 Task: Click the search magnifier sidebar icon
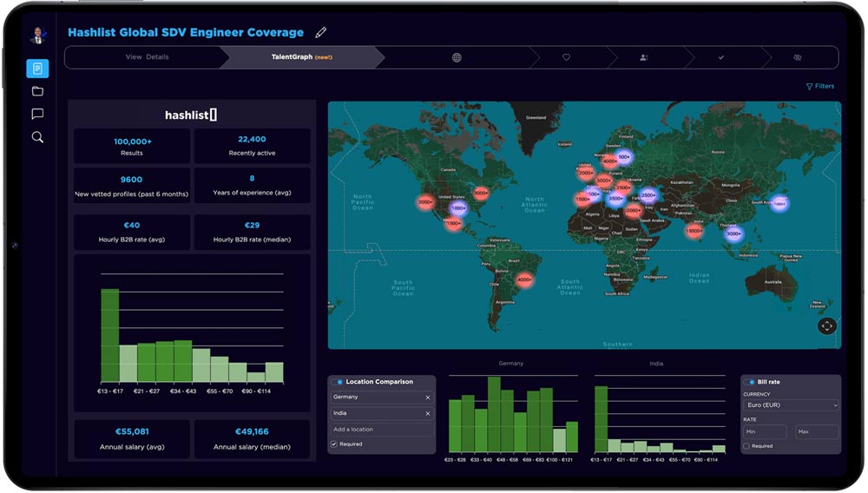tap(37, 137)
